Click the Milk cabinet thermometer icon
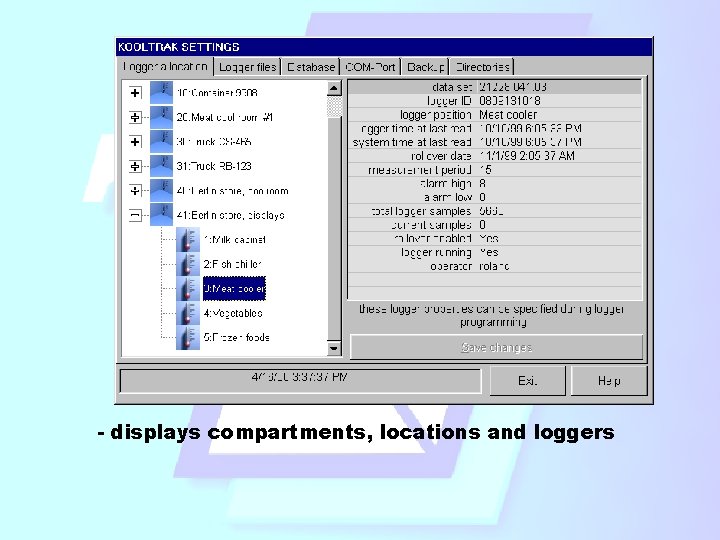 click(188, 240)
